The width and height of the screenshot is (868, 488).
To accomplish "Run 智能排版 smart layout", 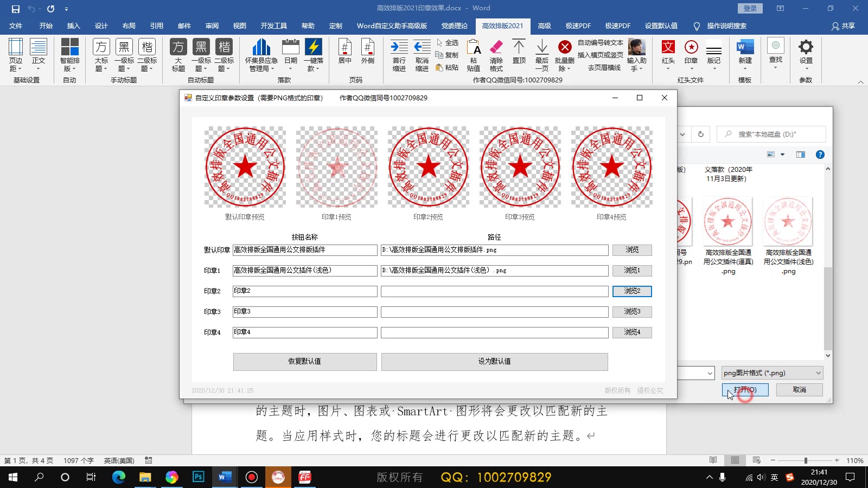I will pos(70,55).
